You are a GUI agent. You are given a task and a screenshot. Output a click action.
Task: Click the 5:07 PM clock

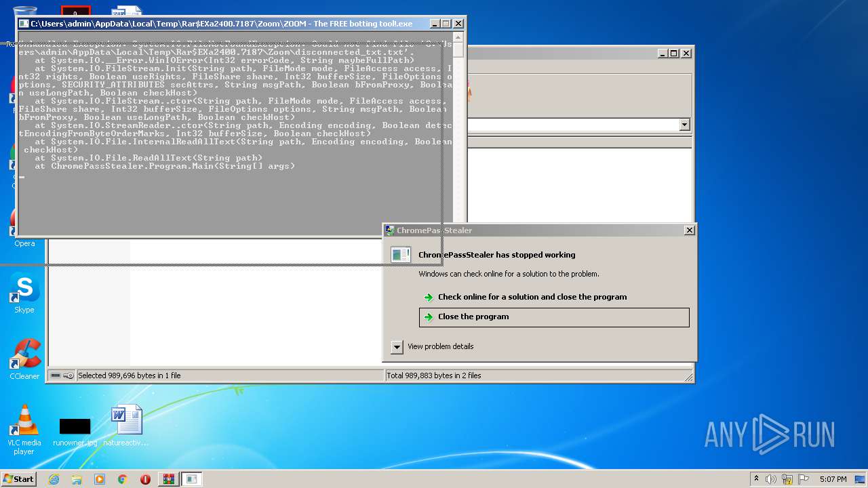pyautogui.click(x=833, y=479)
